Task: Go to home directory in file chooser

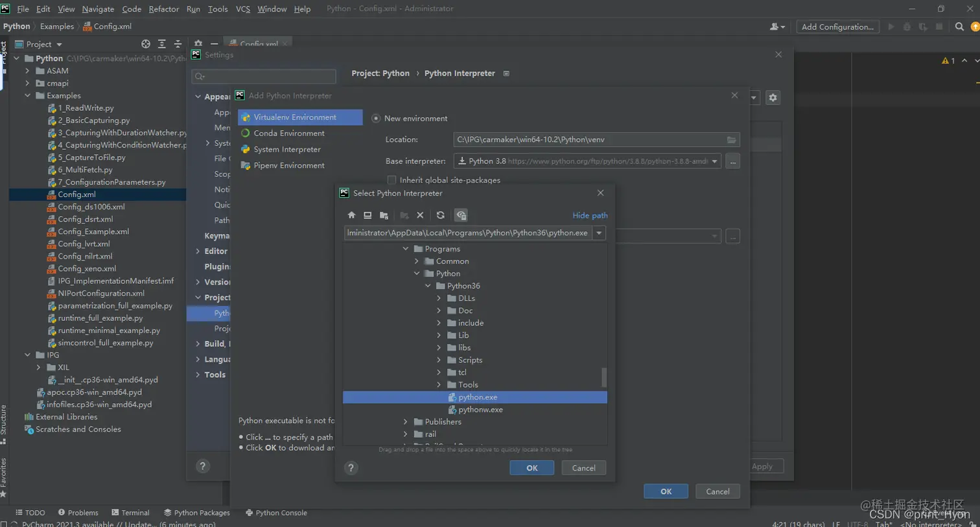Action: [x=351, y=215]
